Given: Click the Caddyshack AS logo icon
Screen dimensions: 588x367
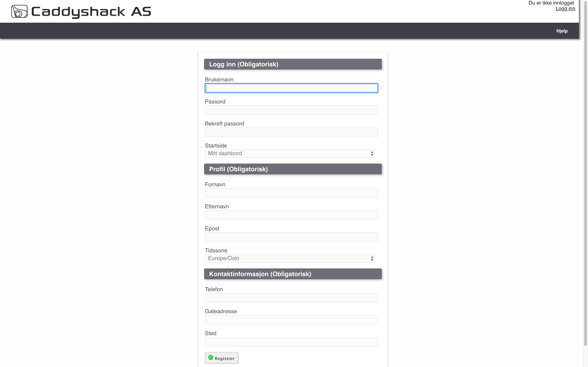Looking at the screenshot, I should 19,11.
